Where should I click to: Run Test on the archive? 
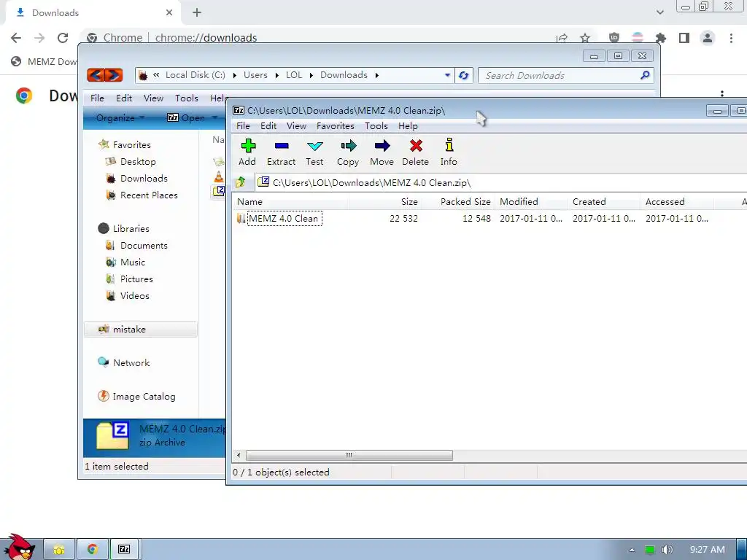click(x=314, y=153)
